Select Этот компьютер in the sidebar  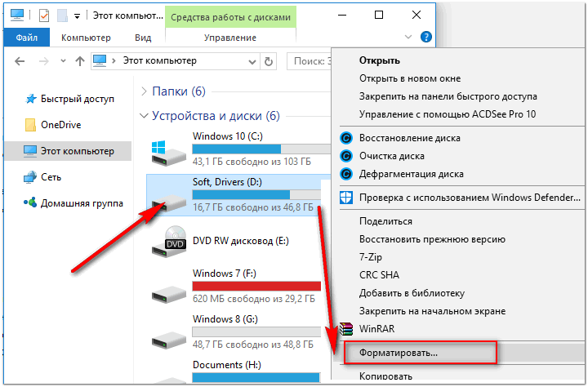point(68,151)
